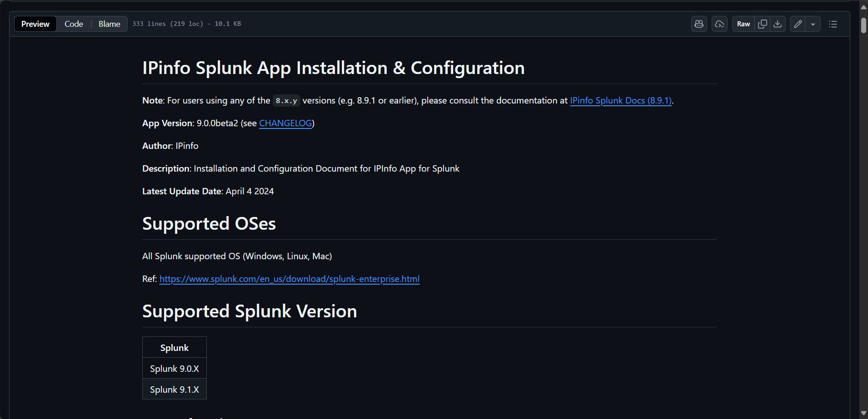View the Raw file
Image resolution: width=868 pixels, height=419 pixels.
coord(743,24)
